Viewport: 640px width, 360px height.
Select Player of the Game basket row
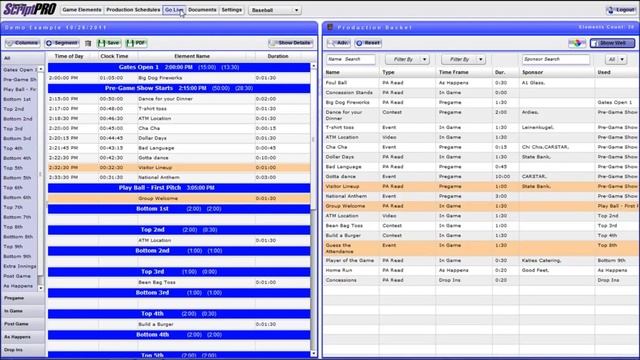[x=481, y=260]
